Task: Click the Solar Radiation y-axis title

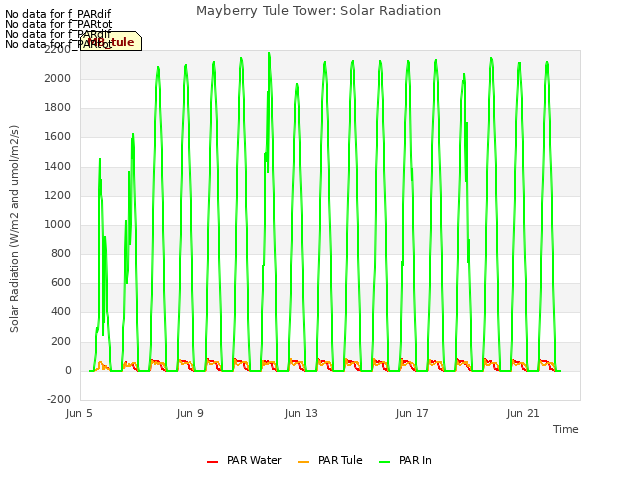Action: click(x=14, y=229)
